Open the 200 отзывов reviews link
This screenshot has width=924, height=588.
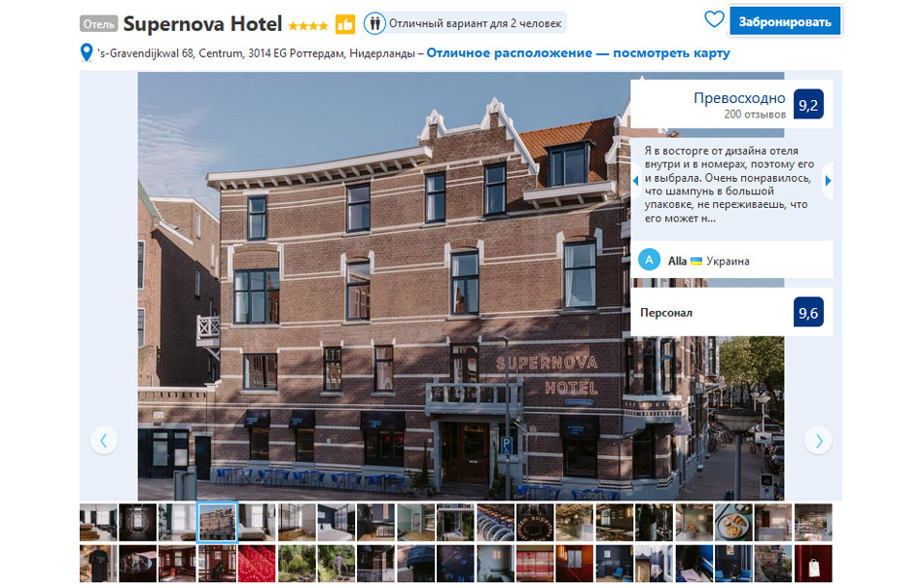(x=755, y=115)
